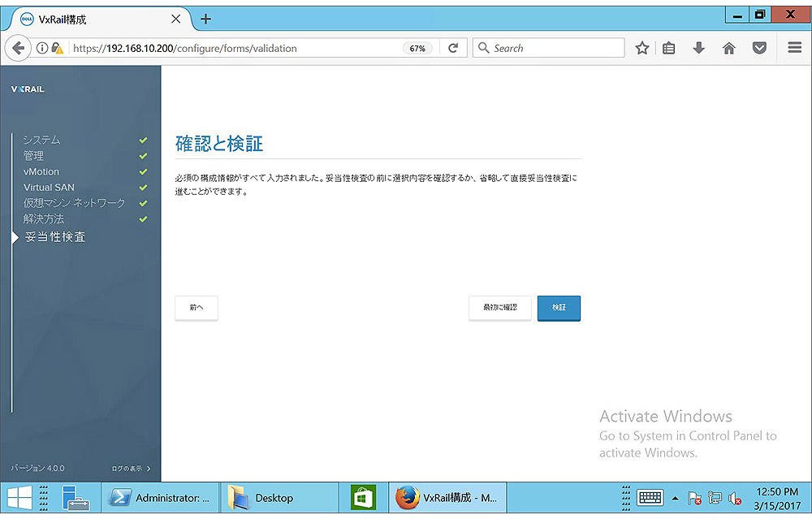Open the touch keyboard tray icon
The width and height of the screenshot is (812, 519).
pyautogui.click(x=650, y=498)
